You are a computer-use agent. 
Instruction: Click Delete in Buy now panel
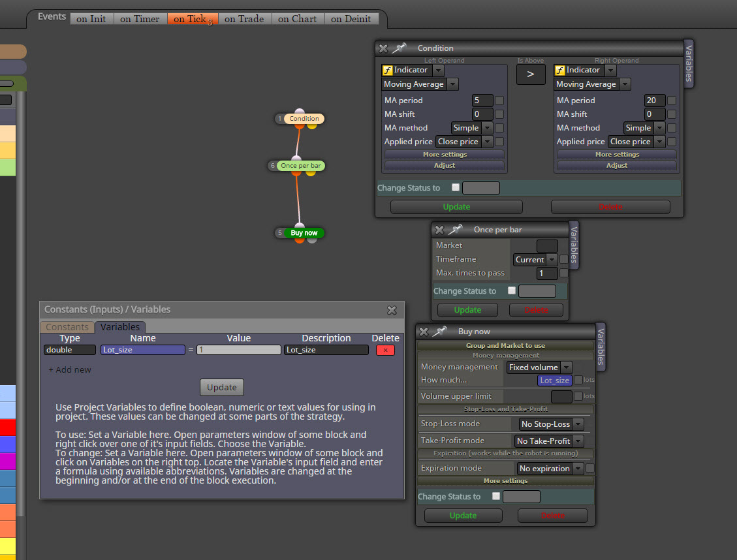553,516
